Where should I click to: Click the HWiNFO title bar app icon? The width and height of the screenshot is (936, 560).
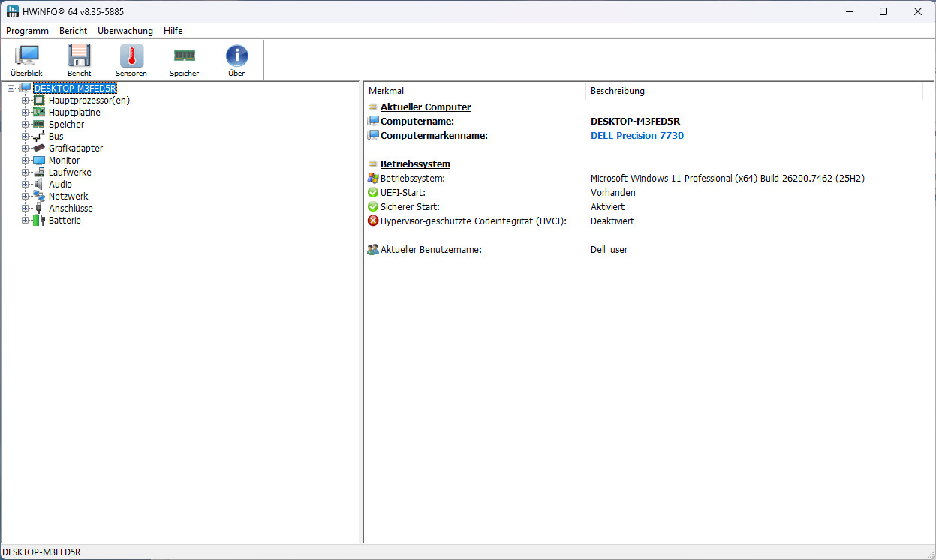click(13, 11)
